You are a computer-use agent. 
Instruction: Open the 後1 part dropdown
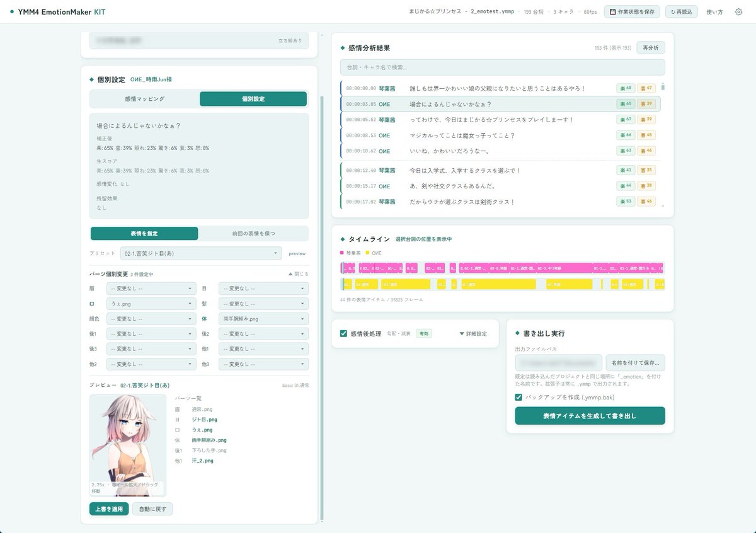tap(151, 334)
